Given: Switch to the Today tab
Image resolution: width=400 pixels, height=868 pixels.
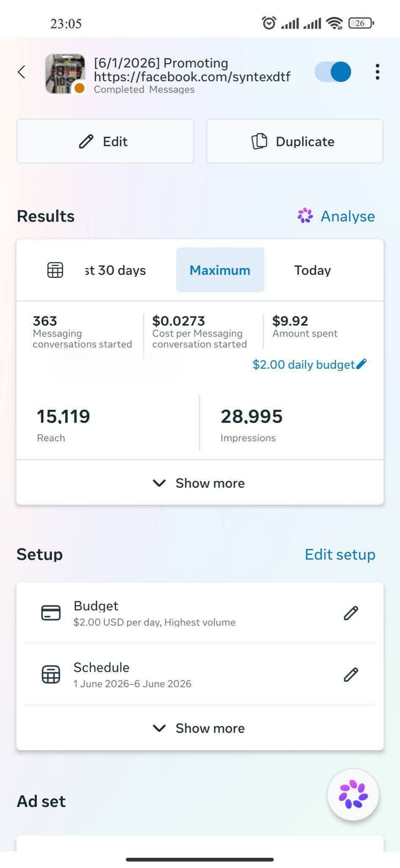Looking at the screenshot, I should pos(313,270).
